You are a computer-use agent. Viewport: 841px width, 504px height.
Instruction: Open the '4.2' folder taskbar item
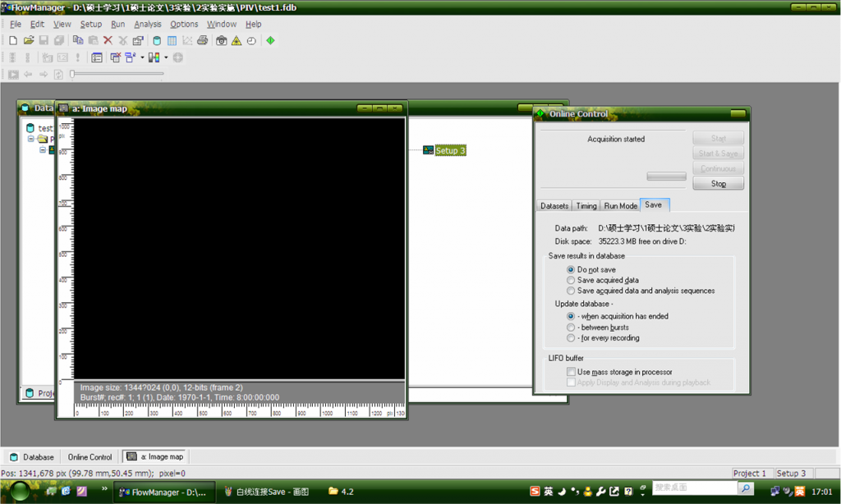[x=341, y=492]
